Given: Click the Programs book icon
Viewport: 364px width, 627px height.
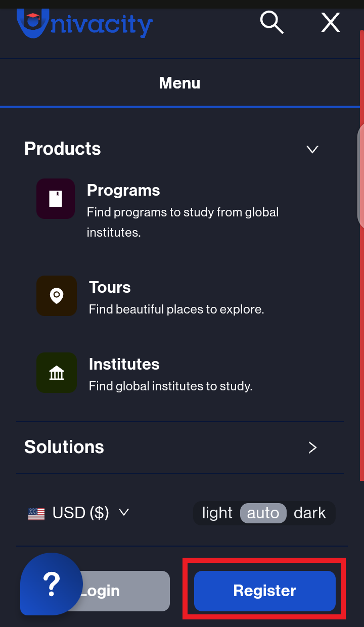Looking at the screenshot, I should click(56, 199).
